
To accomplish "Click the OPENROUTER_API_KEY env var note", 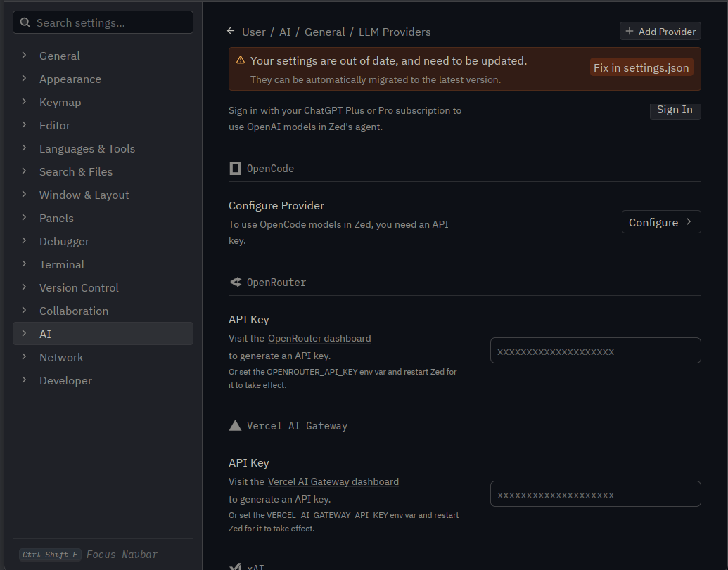I will coord(343,378).
